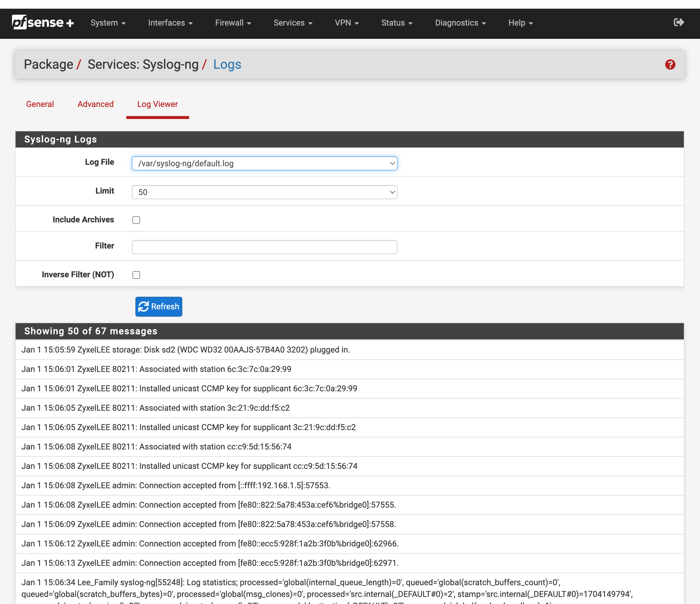Click the pfSense Plus logo
Viewport: 700px width, 604px height.
click(x=43, y=23)
